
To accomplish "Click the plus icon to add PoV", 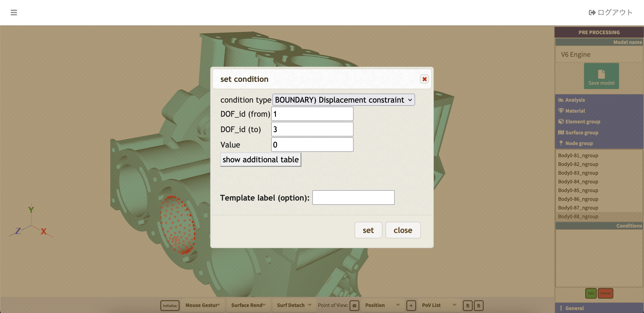I will (x=411, y=305).
